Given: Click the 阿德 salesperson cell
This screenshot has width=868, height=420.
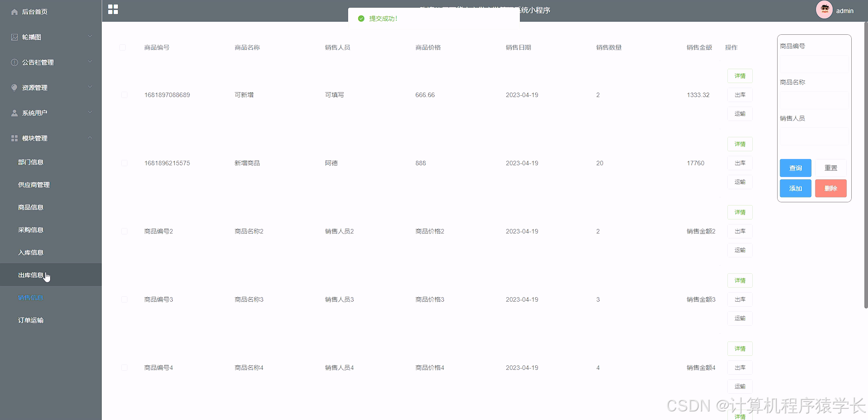Looking at the screenshot, I should coord(331,163).
